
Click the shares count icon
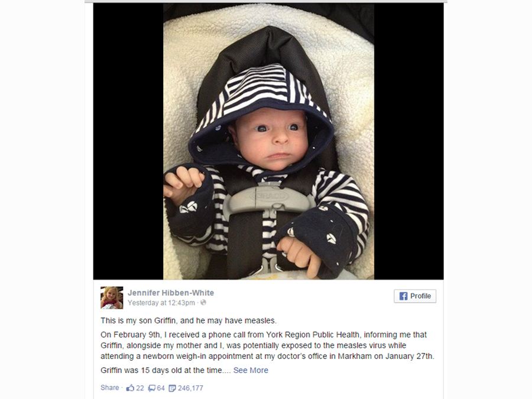pos(173,388)
